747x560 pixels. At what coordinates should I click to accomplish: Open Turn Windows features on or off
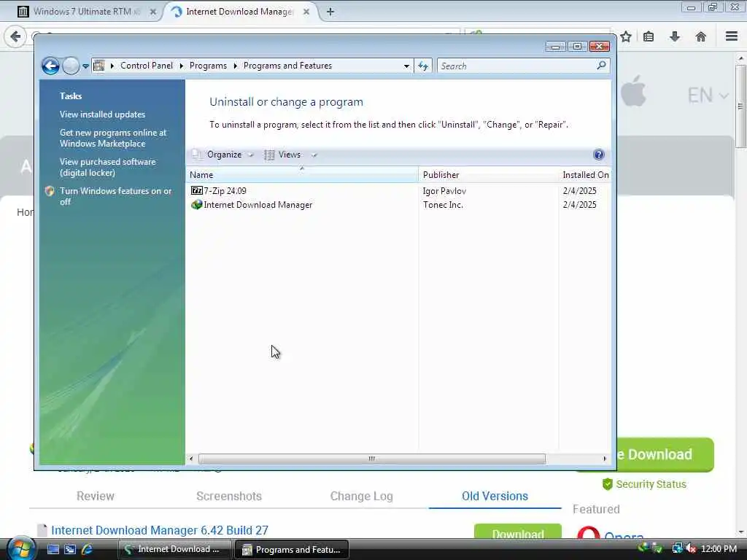[x=115, y=196]
